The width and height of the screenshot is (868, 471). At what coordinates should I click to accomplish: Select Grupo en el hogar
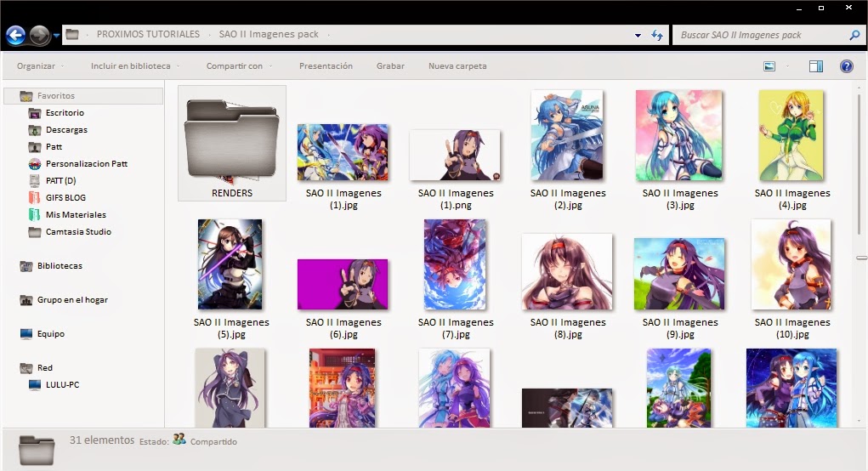pos(72,300)
